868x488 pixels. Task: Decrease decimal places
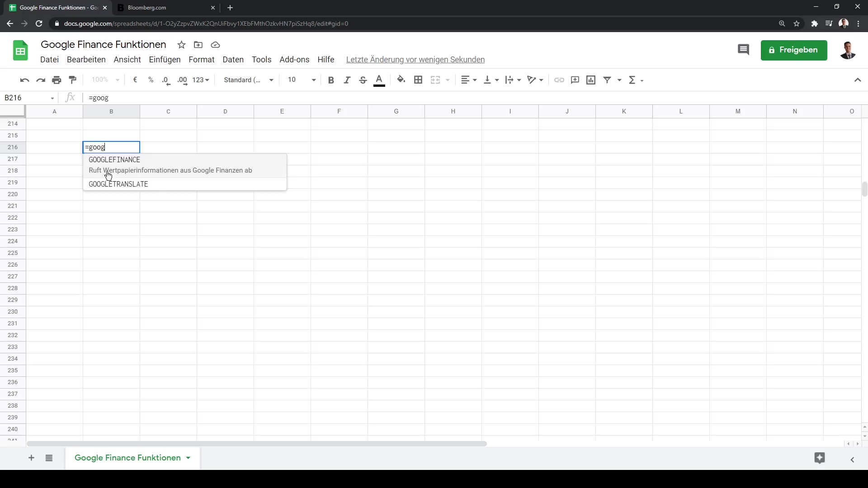click(x=166, y=80)
